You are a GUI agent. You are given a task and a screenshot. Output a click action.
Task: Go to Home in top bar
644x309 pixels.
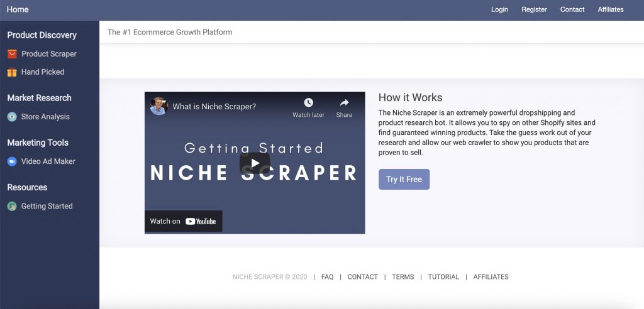point(18,9)
